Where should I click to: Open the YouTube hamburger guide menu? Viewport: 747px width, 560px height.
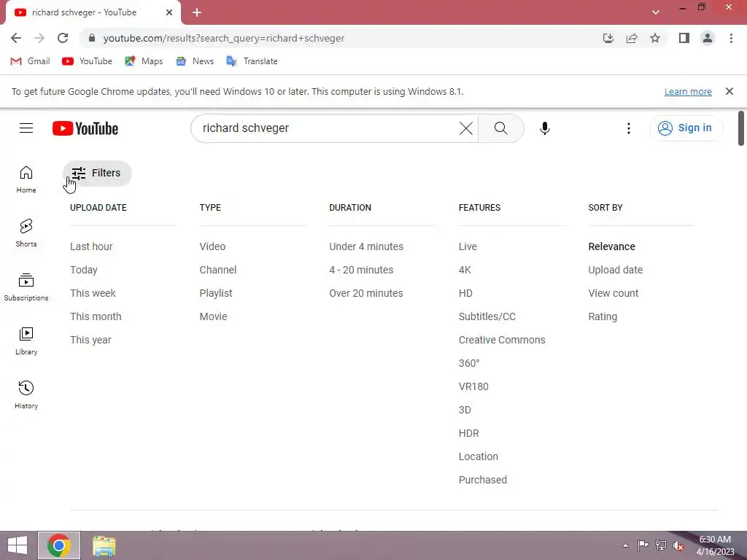click(x=26, y=128)
